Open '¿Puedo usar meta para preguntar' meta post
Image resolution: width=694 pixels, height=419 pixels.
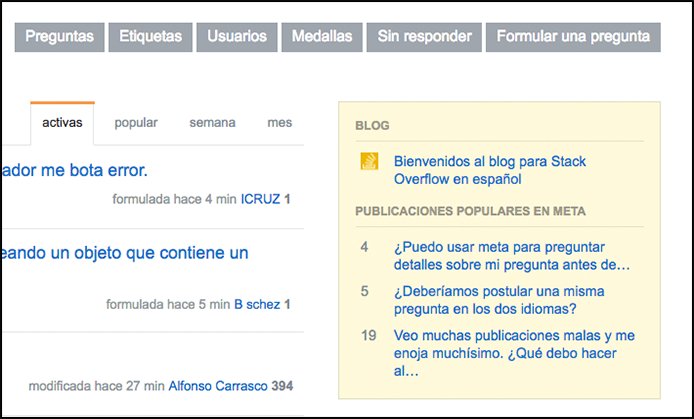coord(512,256)
